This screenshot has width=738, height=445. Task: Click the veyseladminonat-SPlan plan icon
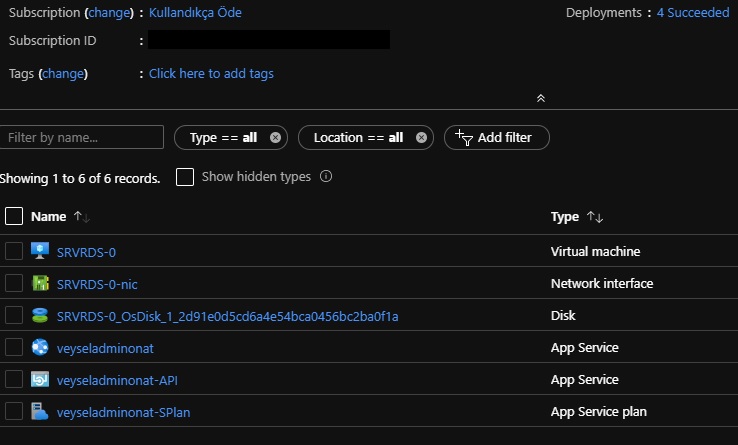click(x=40, y=411)
